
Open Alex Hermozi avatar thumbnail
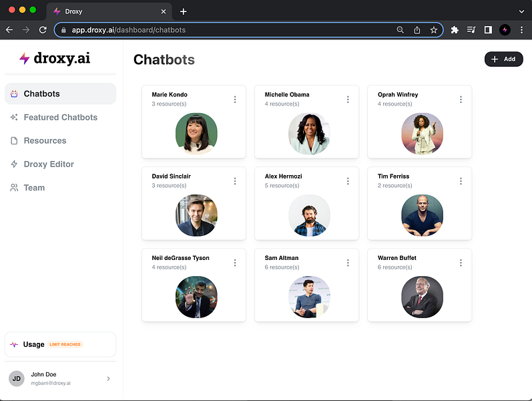click(309, 215)
